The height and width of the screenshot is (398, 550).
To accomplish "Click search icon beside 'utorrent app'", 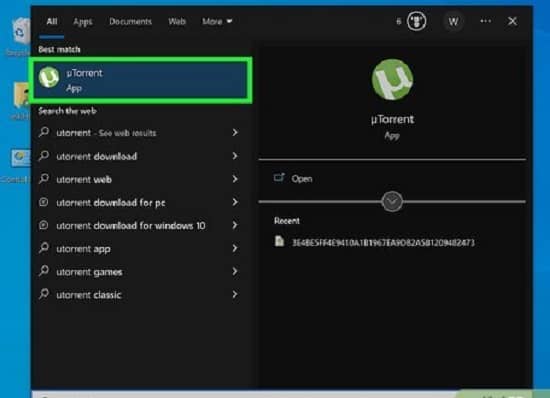I will point(44,248).
